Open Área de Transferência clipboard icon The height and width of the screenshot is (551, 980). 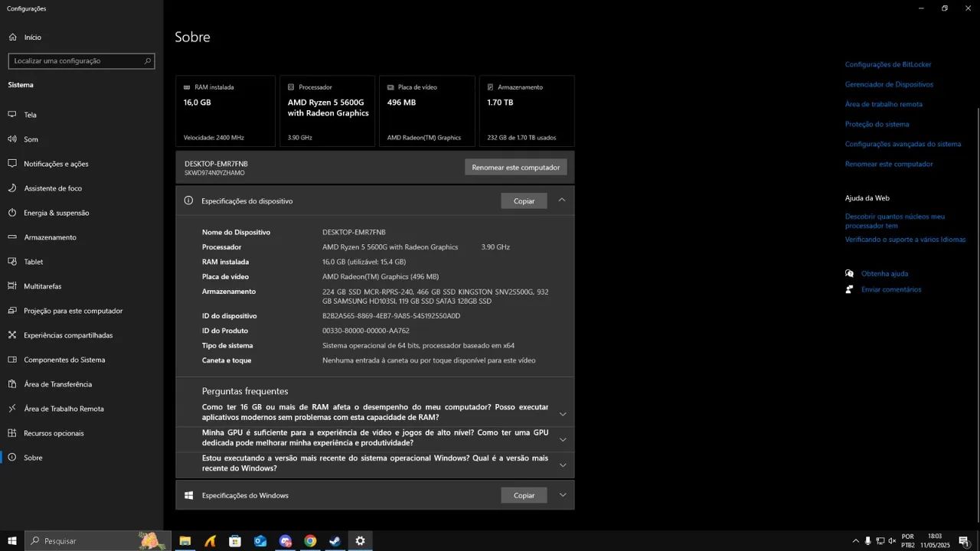(x=12, y=384)
